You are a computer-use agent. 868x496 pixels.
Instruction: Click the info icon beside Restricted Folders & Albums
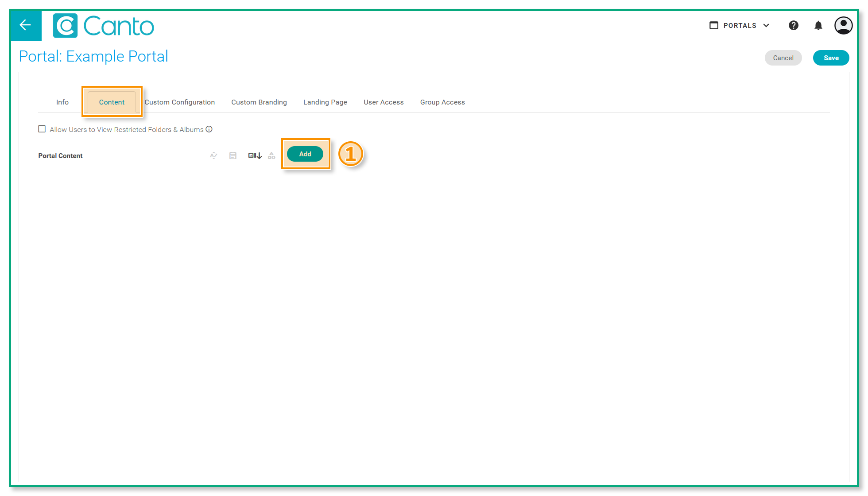[x=209, y=129]
